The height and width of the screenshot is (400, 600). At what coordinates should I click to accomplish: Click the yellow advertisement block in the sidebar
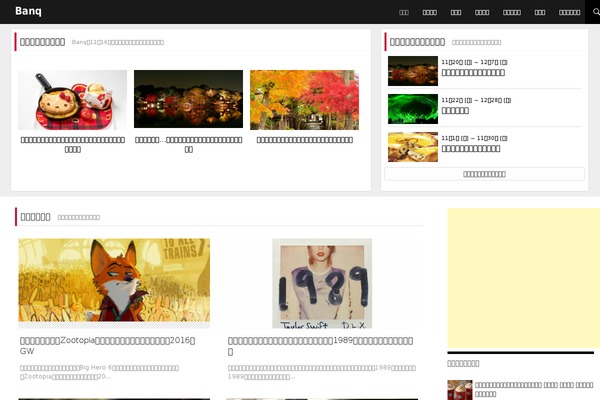pyautogui.click(x=523, y=278)
